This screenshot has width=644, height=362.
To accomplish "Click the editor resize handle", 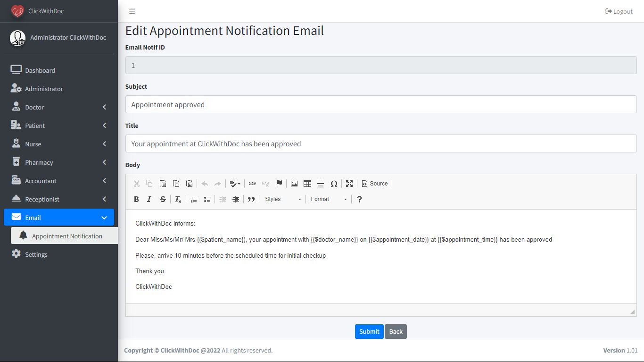I will [632, 312].
